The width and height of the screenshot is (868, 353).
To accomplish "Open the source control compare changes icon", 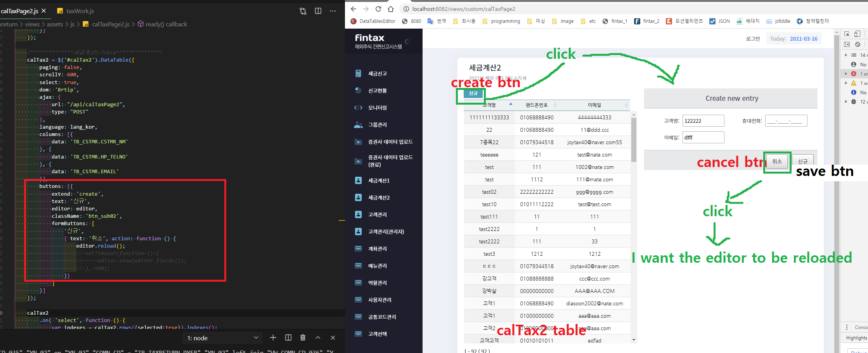I will (x=303, y=11).
